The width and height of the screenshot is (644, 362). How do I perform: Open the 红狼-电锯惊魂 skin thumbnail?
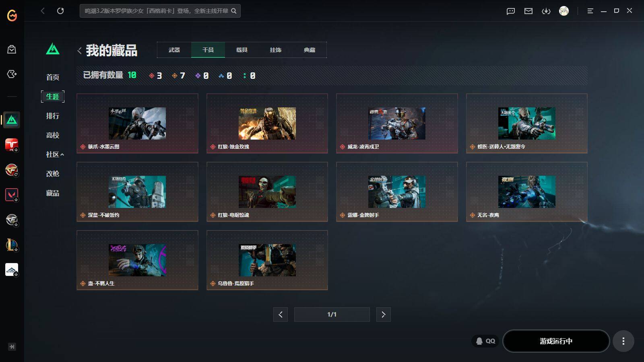click(x=267, y=191)
